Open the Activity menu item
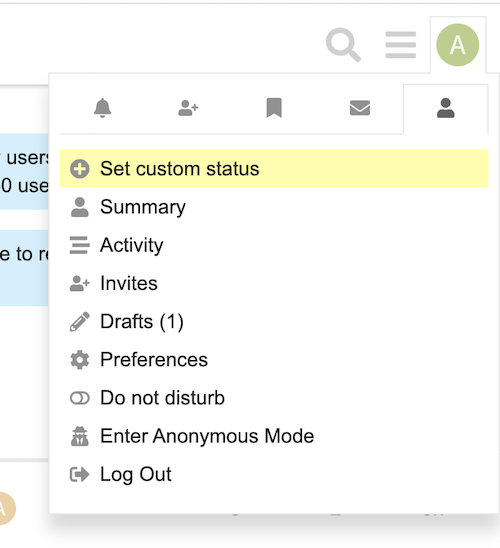This screenshot has width=500, height=548. point(274,245)
